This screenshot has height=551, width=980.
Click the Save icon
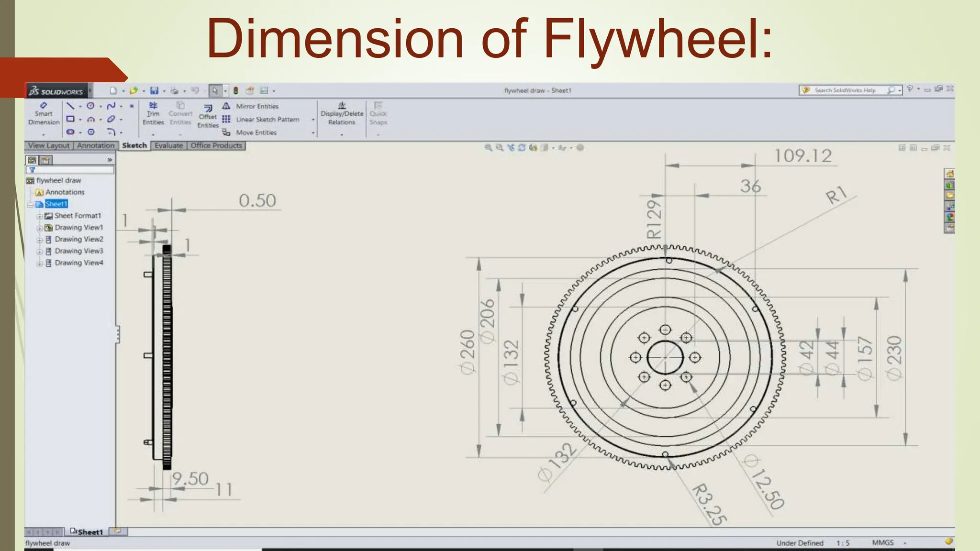click(154, 90)
